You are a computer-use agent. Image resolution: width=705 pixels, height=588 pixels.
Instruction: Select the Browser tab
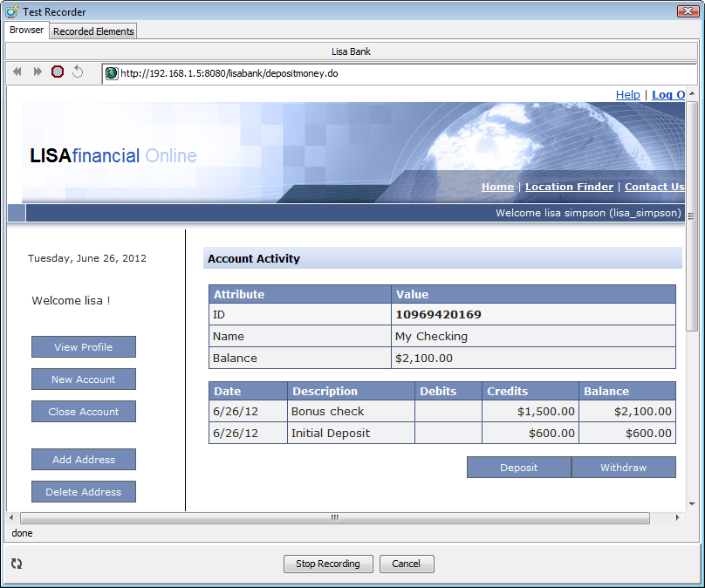click(26, 30)
